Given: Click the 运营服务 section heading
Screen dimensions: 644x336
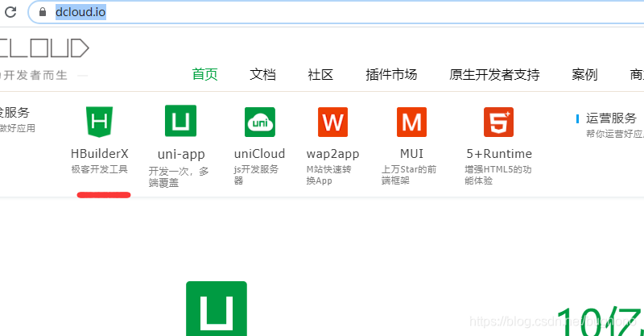Looking at the screenshot, I should point(611,118).
